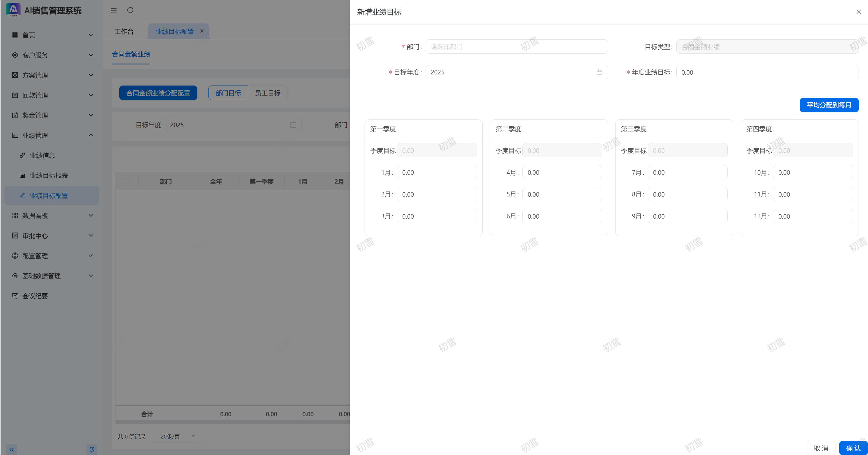Image resolution: width=868 pixels, height=455 pixels.
Task: Open the 请选择部门 dropdown
Action: pyautogui.click(x=516, y=46)
